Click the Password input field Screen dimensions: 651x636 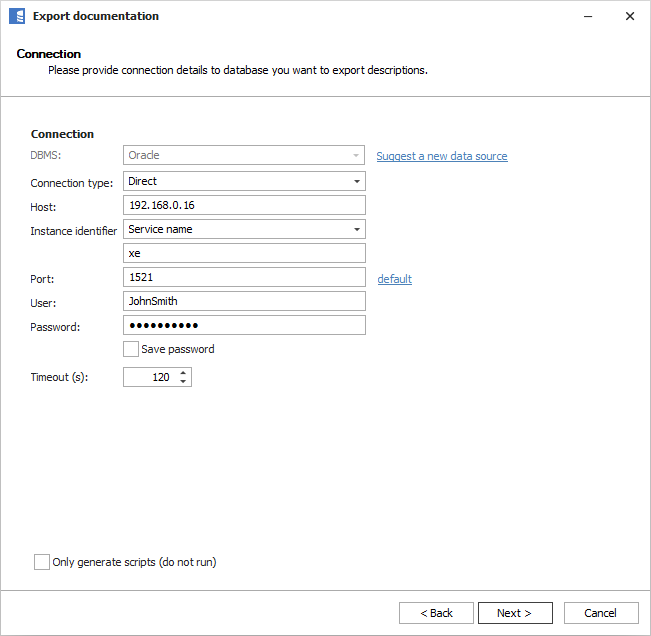[244, 325]
